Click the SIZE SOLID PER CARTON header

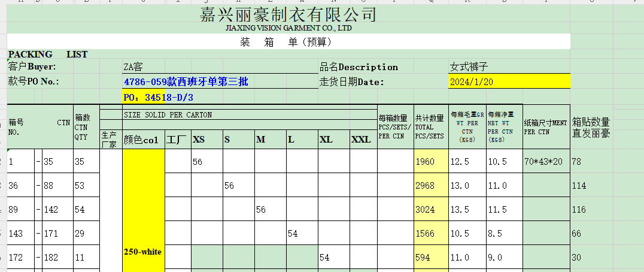click(x=168, y=115)
